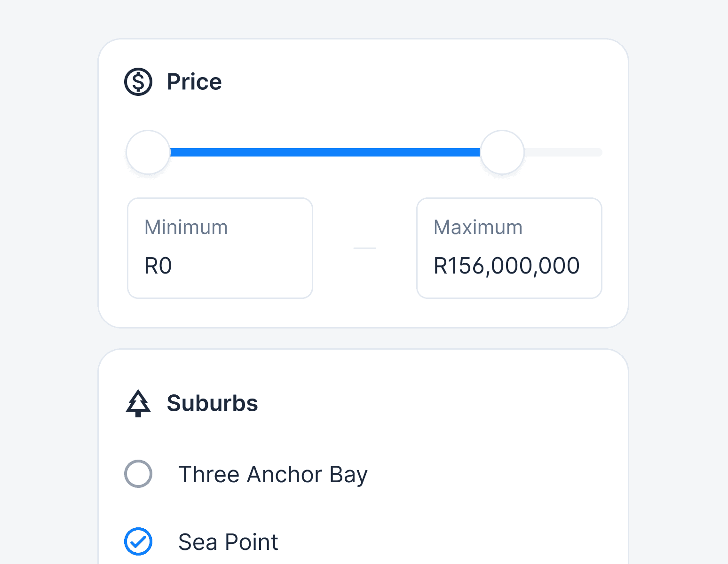Screen dimensions: 728x564
Task: Click the Suburbs section heading
Action: click(x=212, y=403)
